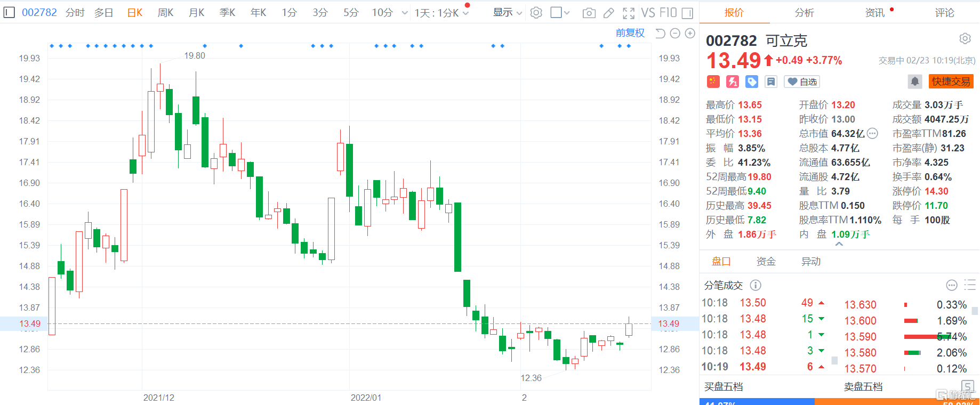This screenshot has height=405, width=980.
Task: Zoom out the chart with minus icon
Action: tap(675, 34)
